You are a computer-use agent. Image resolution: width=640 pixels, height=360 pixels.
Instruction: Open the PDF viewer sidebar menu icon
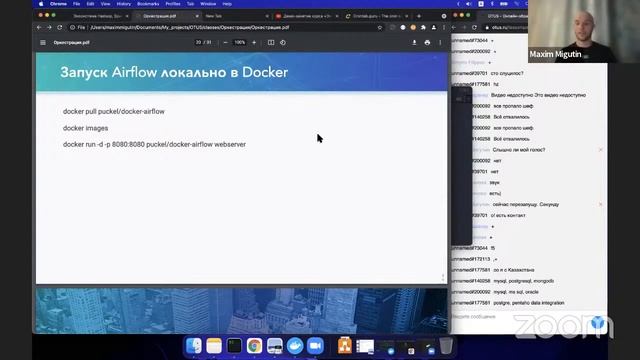43,42
